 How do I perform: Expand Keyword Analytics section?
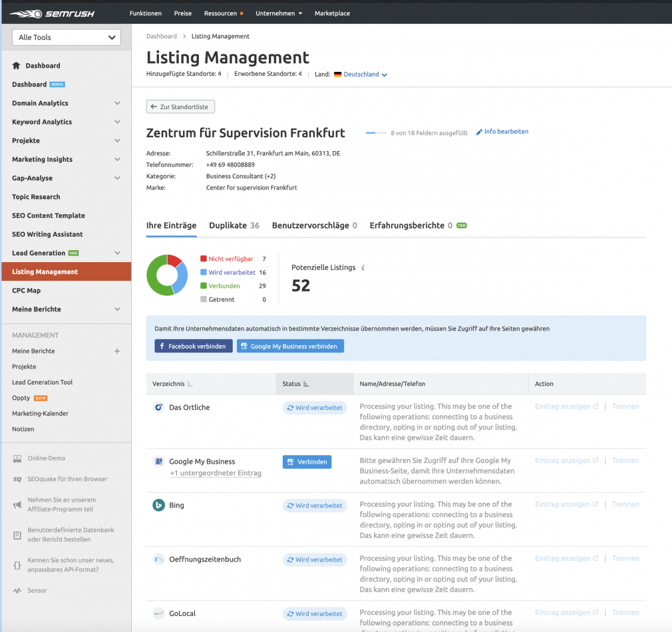pos(117,122)
